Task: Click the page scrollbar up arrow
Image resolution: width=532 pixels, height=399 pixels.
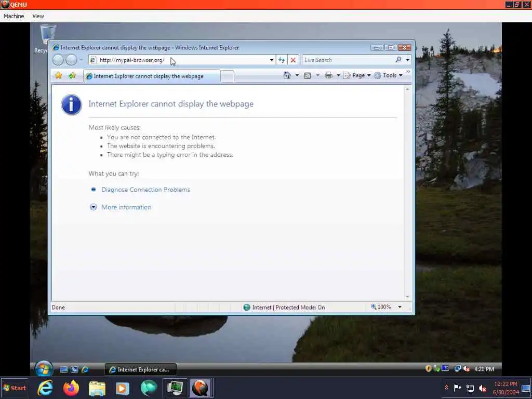Action: [x=407, y=89]
